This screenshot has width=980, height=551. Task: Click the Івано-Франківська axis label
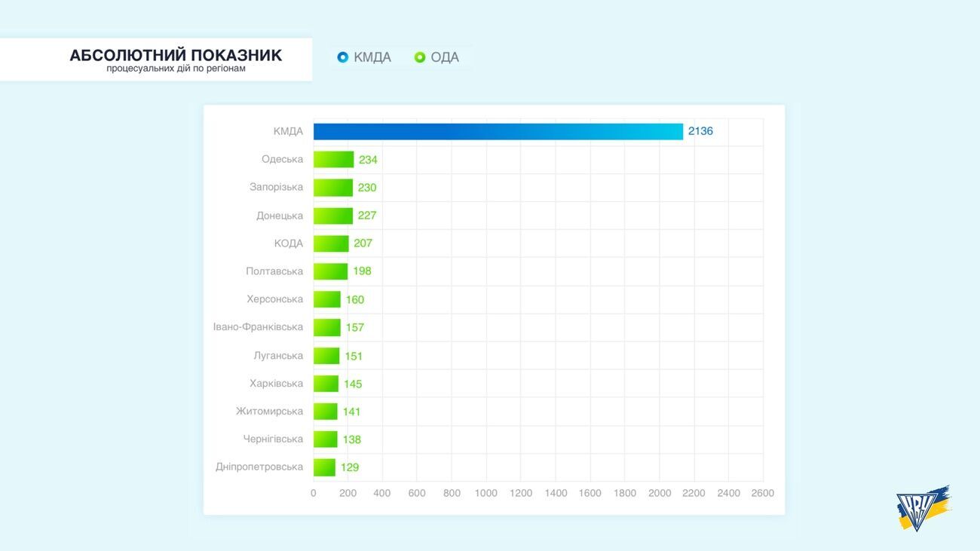pyautogui.click(x=258, y=327)
